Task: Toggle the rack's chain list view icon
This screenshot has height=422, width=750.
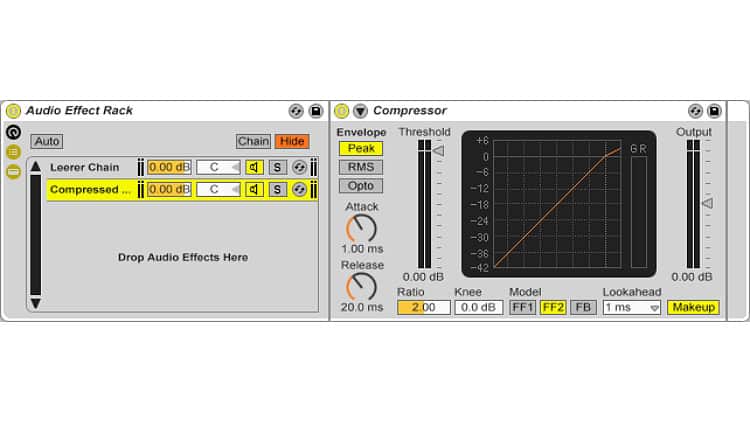Action: [13, 152]
